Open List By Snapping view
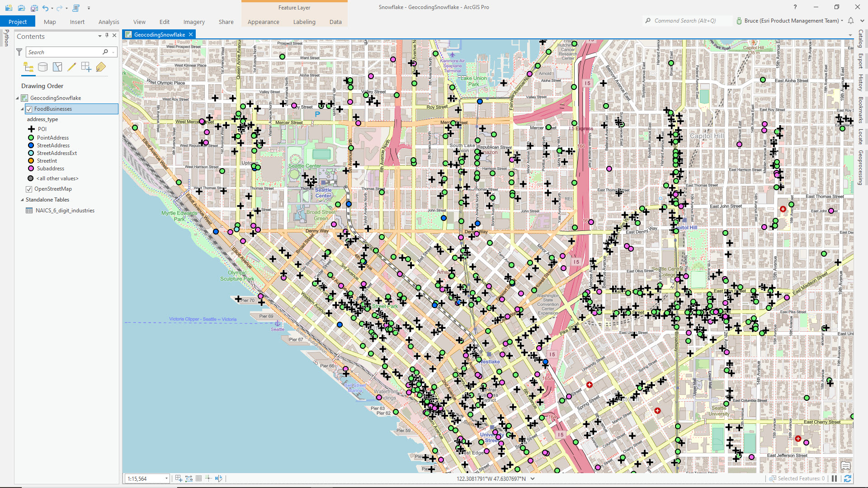The image size is (868, 488). point(86,67)
